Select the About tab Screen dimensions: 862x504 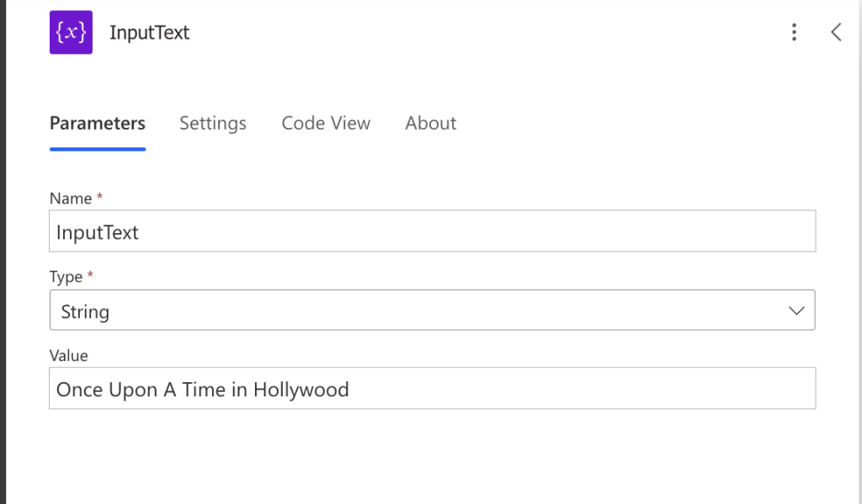[x=431, y=123]
